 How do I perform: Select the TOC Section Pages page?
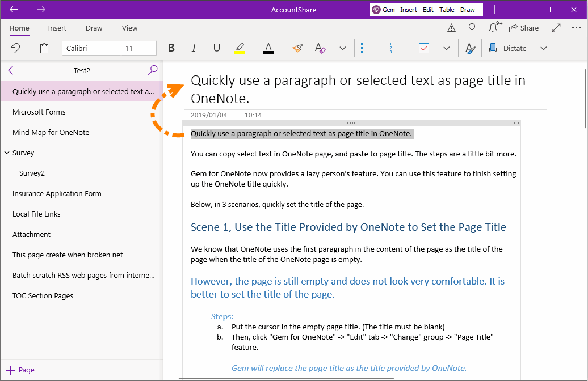(x=82, y=295)
